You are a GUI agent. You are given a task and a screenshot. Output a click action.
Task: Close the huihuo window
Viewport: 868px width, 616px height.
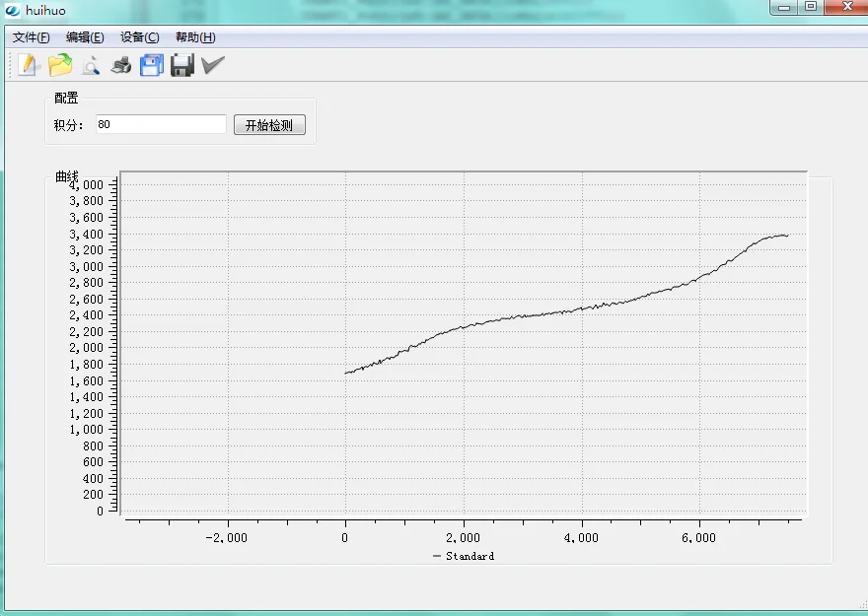click(847, 7)
